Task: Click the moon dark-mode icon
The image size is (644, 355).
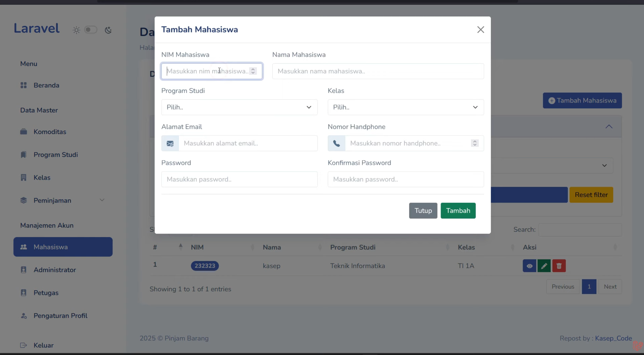Action: (108, 30)
